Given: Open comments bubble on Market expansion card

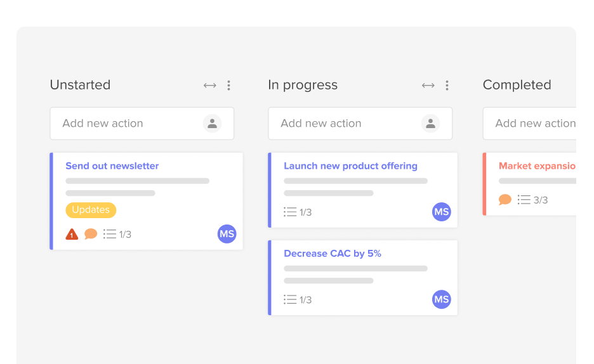Looking at the screenshot, I should click(505, 199).
